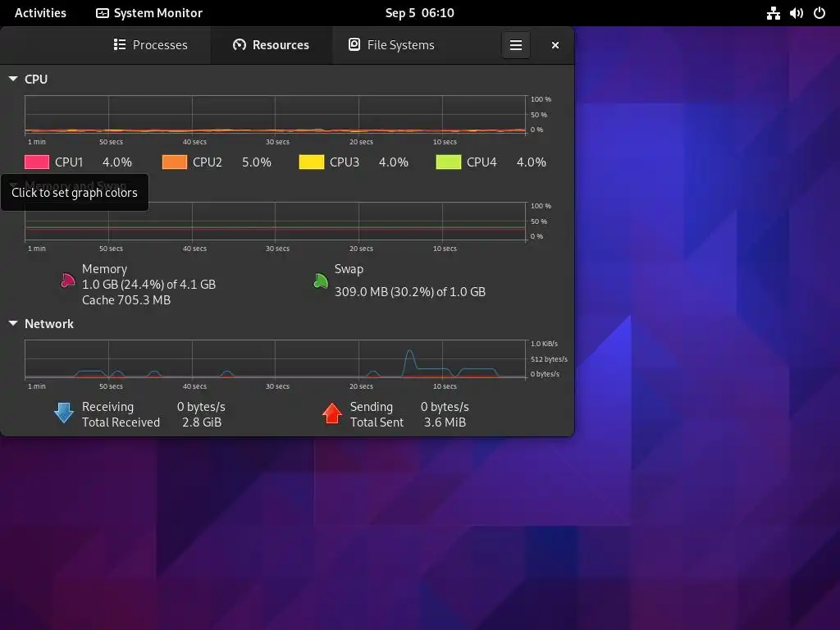The width and height of the screenshot is (840, 630).
Task: Click Total Received value 2.8 GiB
Action: click(202, 422)
